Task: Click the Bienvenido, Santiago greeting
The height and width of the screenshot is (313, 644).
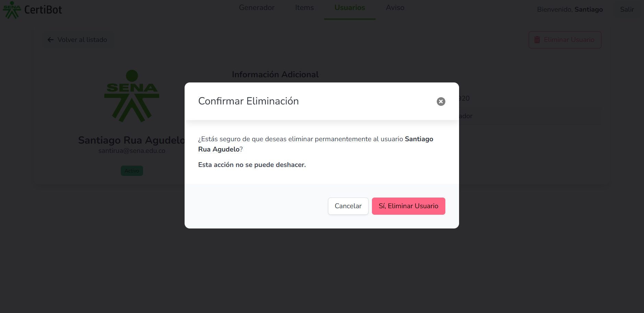Action: (x=570, y=10)
